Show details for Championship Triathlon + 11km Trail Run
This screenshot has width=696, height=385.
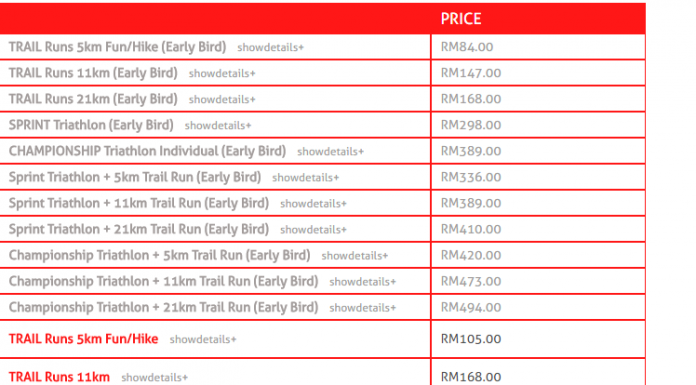tap(363, 282)
